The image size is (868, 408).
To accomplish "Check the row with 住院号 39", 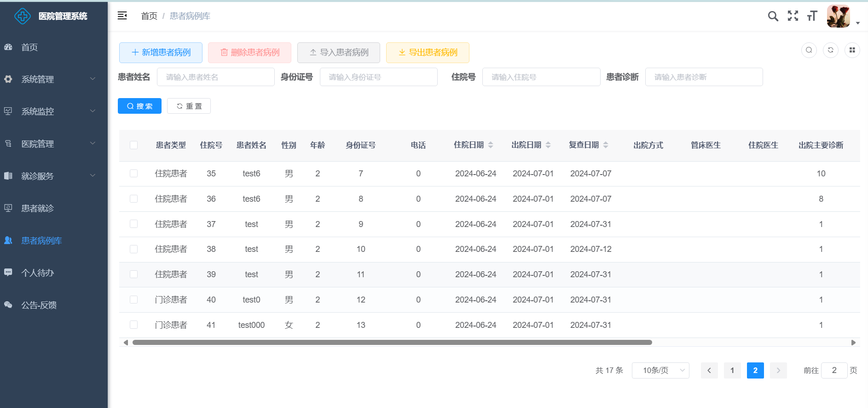I will click(133, 274).
